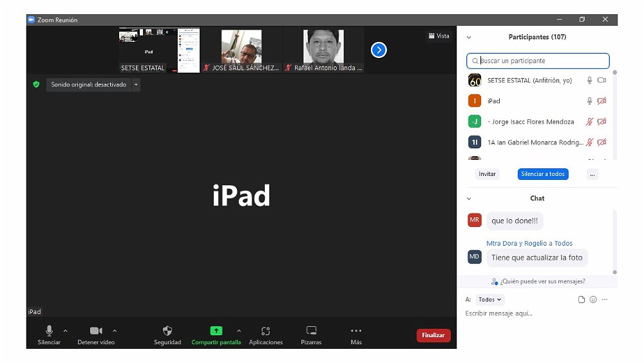Click the Seguridad shield icon
Image resolution: width=644 pixels, height=363 pixels.
167,331
